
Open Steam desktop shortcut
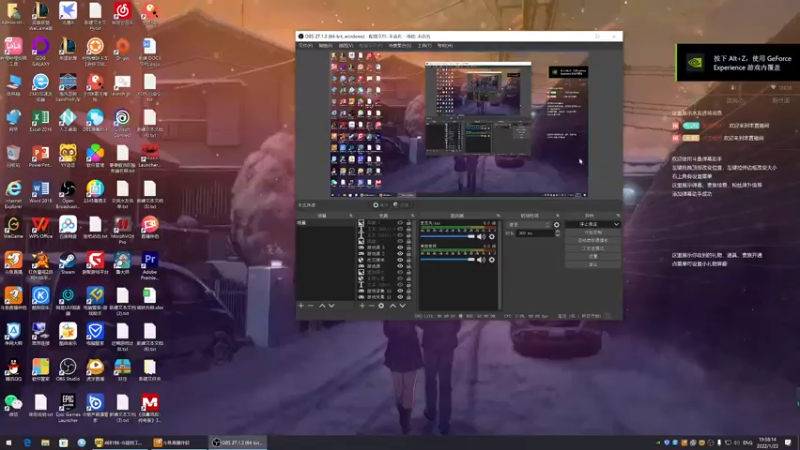click(x=67, y=264)
